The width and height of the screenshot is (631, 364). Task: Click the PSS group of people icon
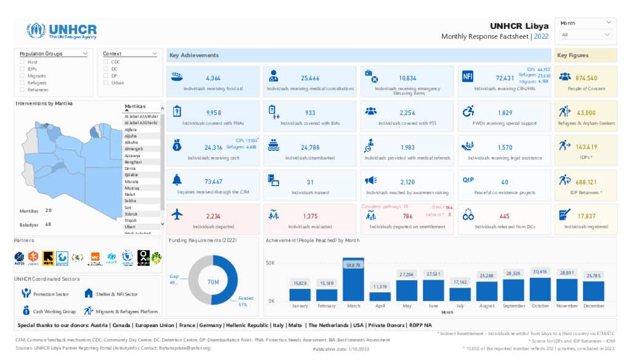coord(371,111)
